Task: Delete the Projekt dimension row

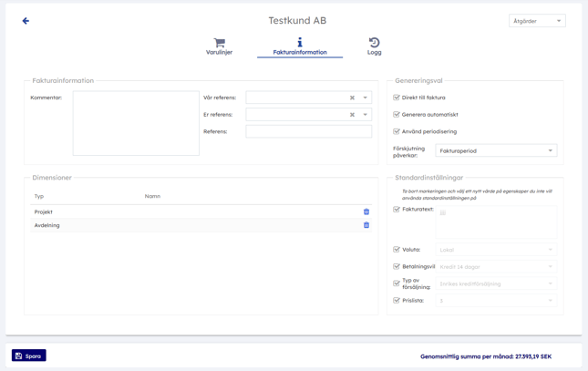Action: [366, 211]
